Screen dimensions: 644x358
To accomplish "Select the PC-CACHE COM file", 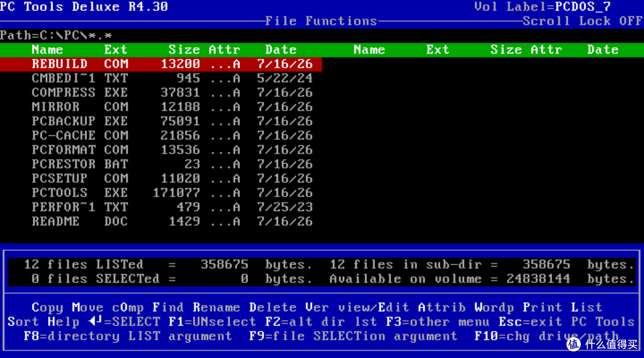I will pyautogui.click(x=172, y=135).
